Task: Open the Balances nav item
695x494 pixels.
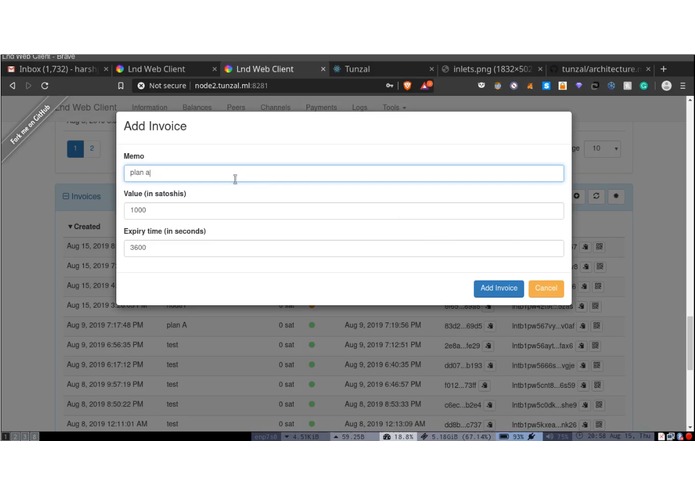Action: pyautogui.click(x=197, y=108)
